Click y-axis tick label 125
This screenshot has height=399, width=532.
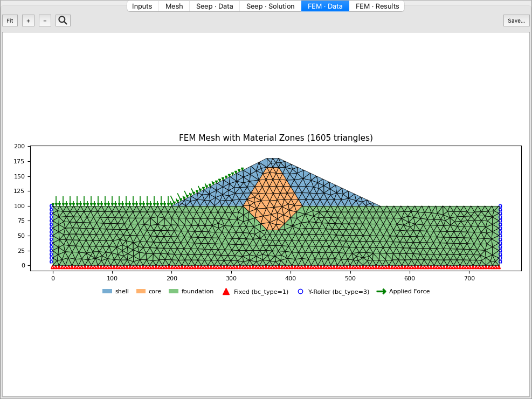pyautogui.click(x=19, y=191)
